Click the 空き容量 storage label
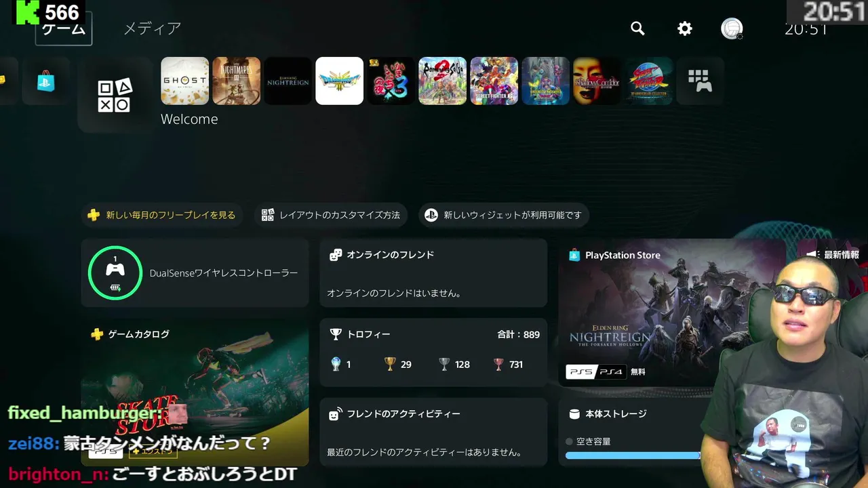 (593, 441)
